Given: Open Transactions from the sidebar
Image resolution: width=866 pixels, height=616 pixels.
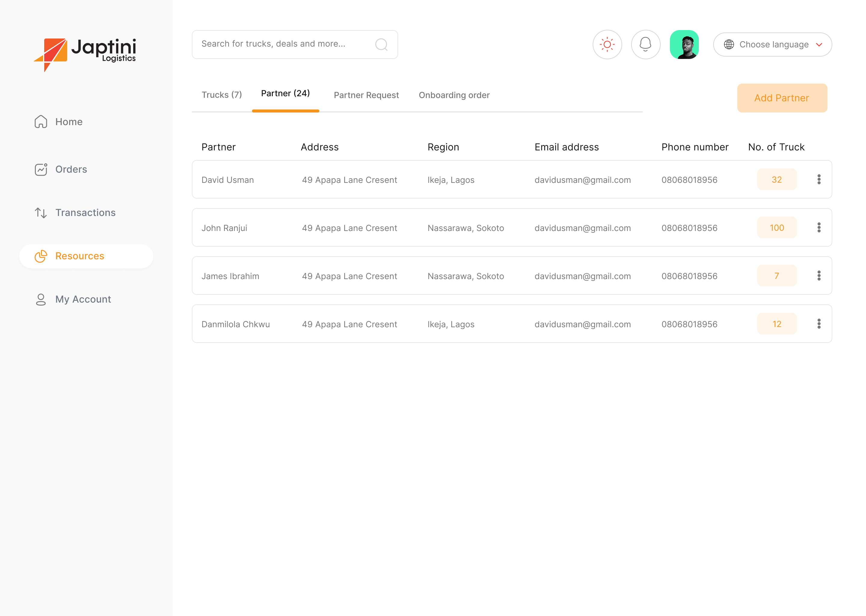Looking at the screenshot, I should (85, 213).
